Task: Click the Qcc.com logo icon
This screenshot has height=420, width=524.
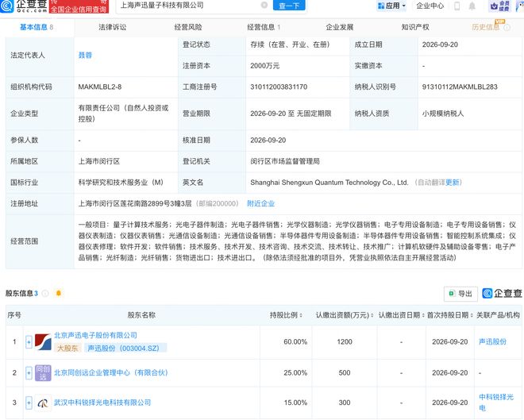Action: [6, 6]
